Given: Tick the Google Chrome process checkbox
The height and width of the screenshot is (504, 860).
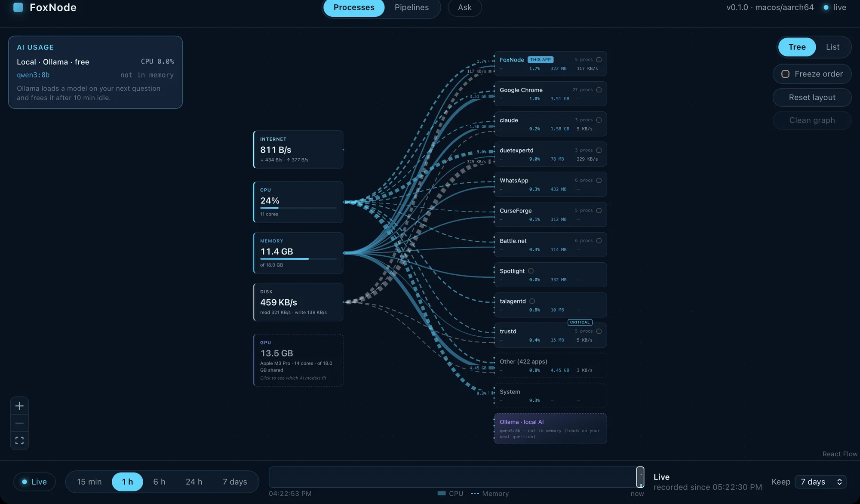Looking at the screenshot, I should [599, 90].
